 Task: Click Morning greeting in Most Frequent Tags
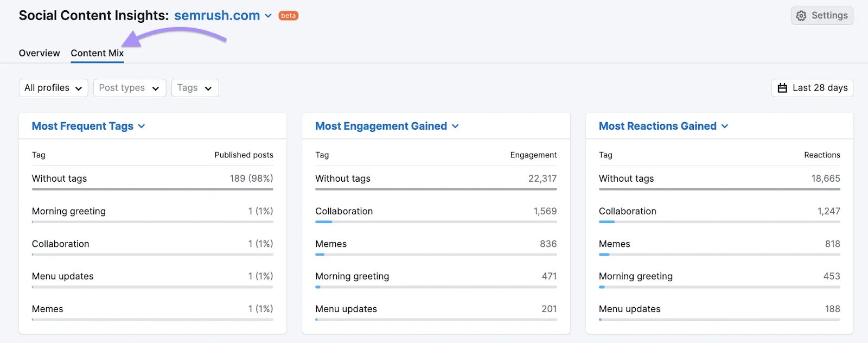(69, 211)
